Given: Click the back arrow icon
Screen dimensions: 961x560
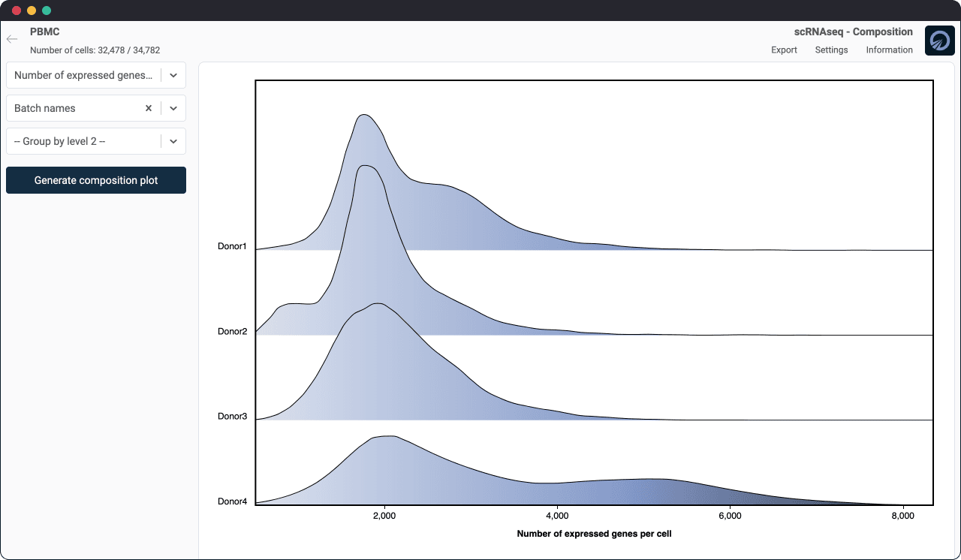Looking at the screenshot, I should (12, 39).
